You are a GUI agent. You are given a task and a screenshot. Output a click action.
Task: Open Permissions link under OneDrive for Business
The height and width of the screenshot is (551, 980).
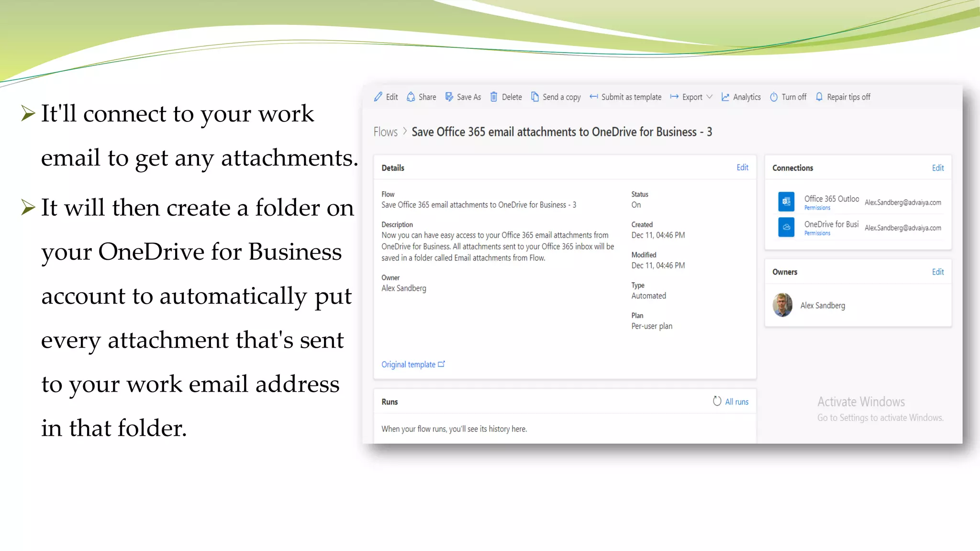817,233
